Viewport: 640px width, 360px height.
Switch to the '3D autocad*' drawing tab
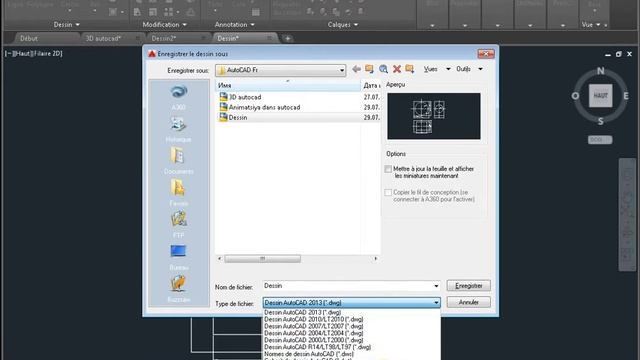pos(103,38)
